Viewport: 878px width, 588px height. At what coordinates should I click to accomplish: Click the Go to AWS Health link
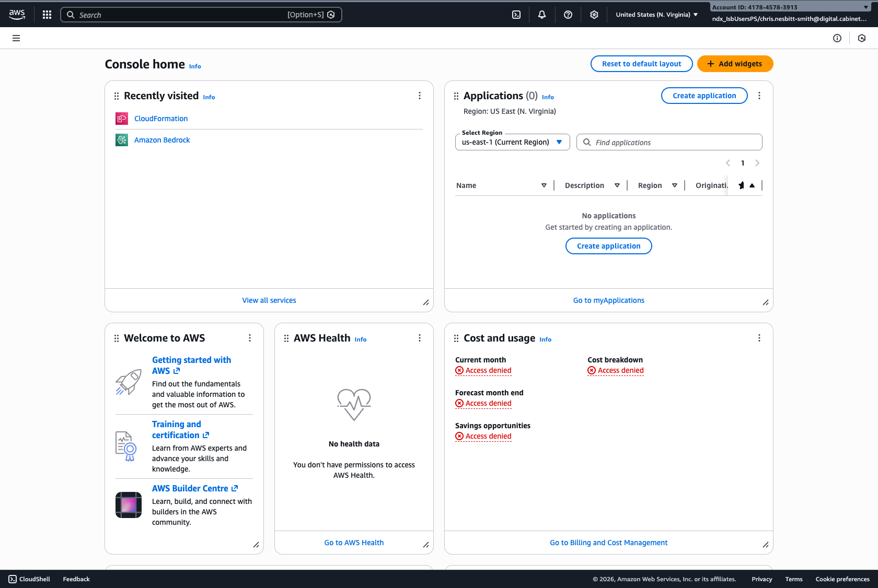click(354, 543)
